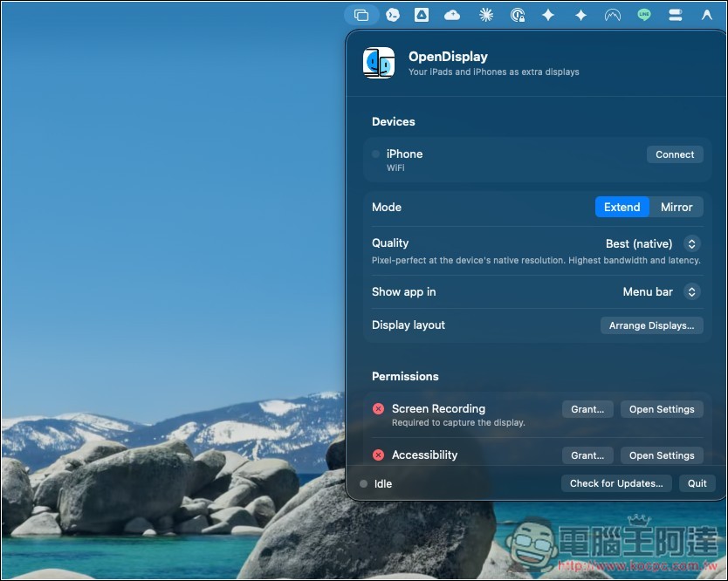
Task: Open the Quality Best (native) dropdown
Action: (x=653, y=243)
